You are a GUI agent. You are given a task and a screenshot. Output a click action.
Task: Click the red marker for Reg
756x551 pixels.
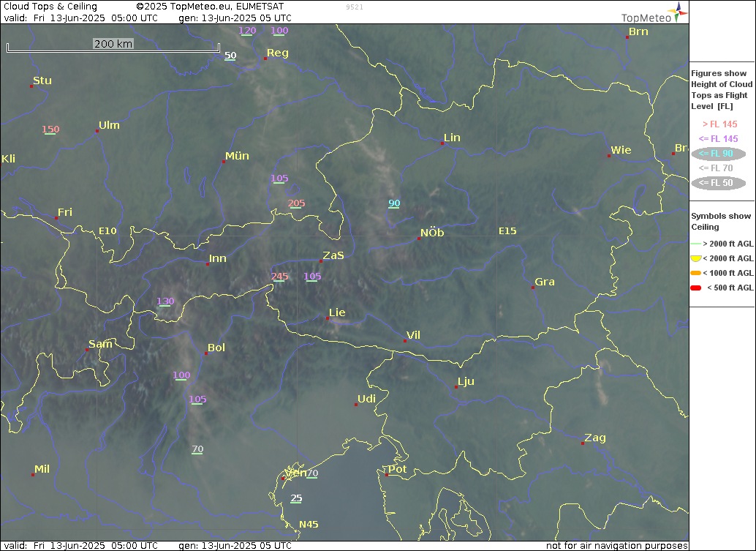click(x=265, y=59)
